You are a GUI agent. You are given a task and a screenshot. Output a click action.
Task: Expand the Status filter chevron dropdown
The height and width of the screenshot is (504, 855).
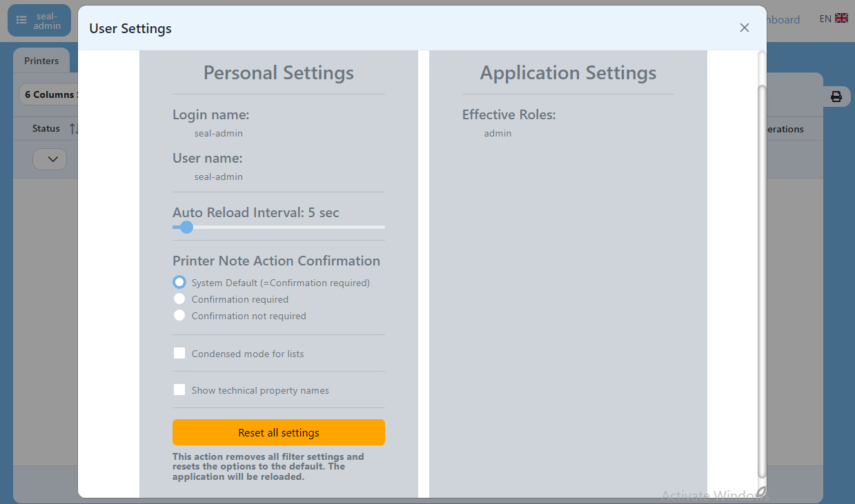(49, 159)
